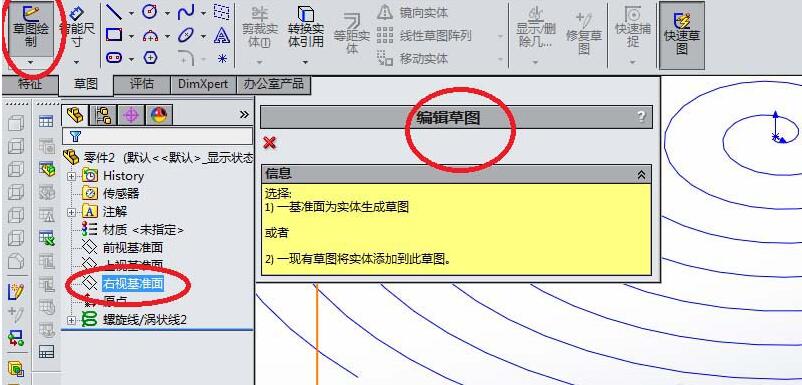Switch to the 特征 features tab

pyautogui.click(x=30, y=85)
